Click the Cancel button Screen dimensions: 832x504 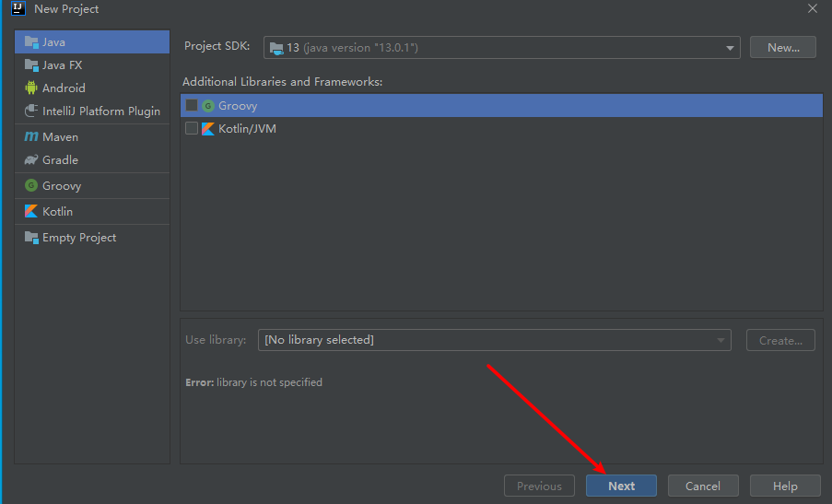click(x=703, y=486)
